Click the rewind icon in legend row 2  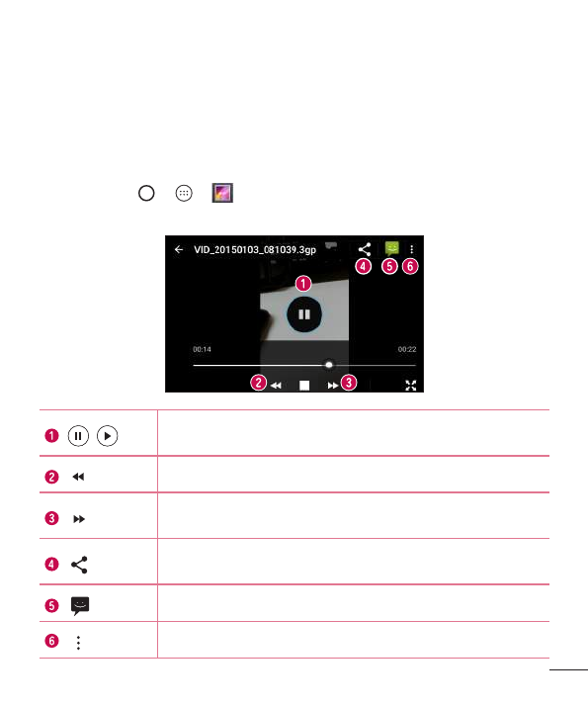(78, 477)
